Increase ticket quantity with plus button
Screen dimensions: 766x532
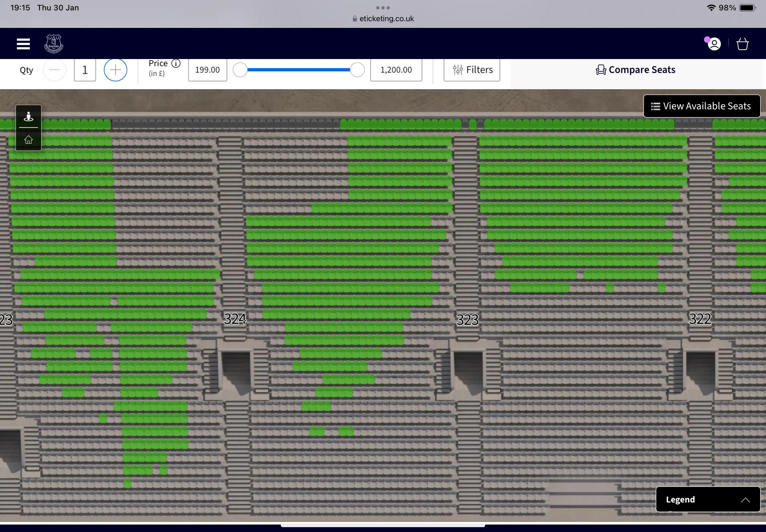pos(115,70)
